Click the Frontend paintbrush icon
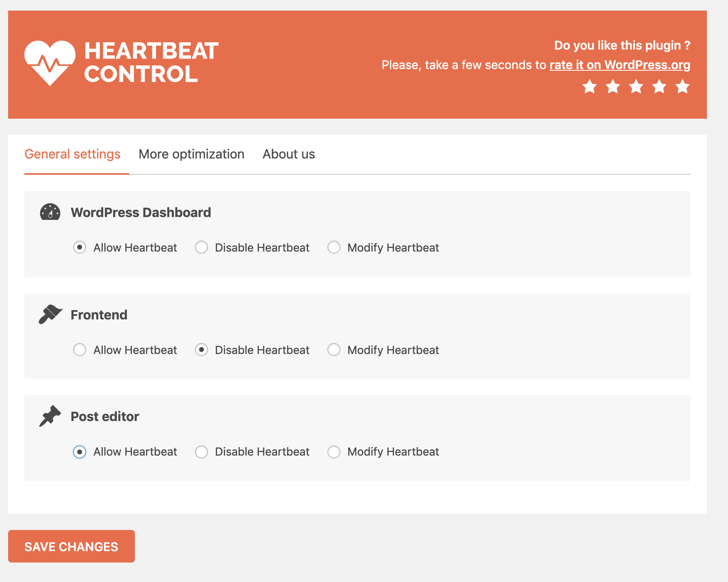This screenshot has width=728, height=582. tap(50, 314)
